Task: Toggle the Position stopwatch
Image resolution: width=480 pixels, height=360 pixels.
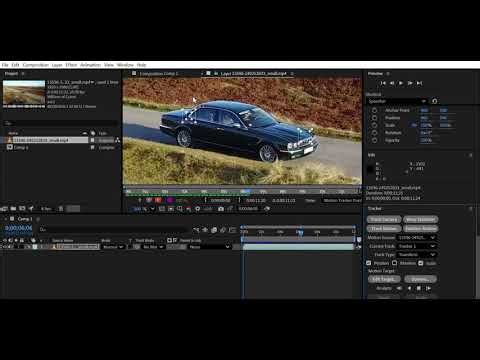Action: [374, 118]
